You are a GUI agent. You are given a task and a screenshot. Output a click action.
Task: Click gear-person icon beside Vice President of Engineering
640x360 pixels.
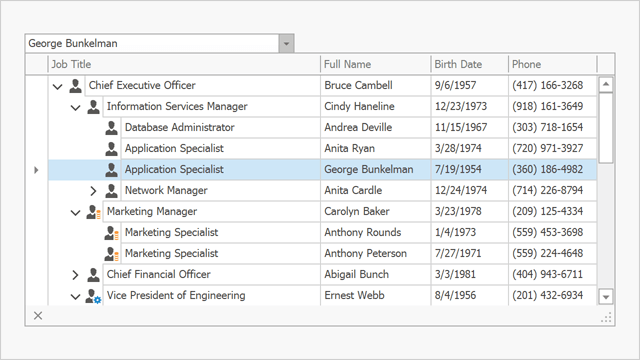(x=93, y=296)
